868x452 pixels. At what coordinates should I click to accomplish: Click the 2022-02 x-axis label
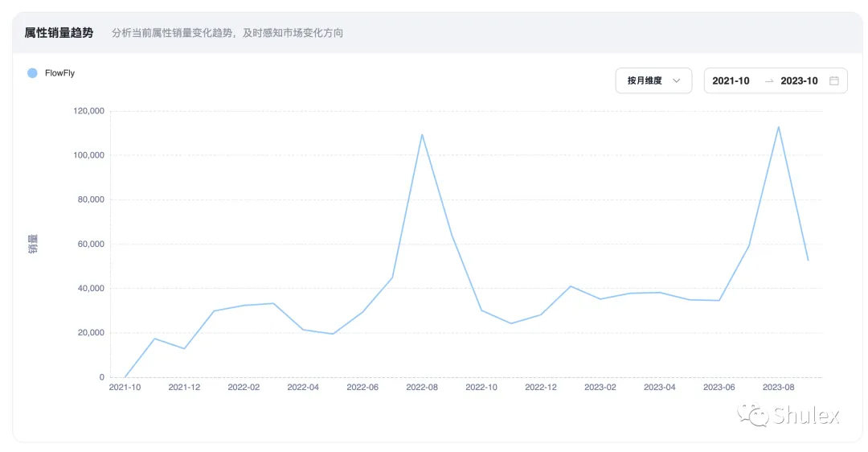tap(244, 387)
